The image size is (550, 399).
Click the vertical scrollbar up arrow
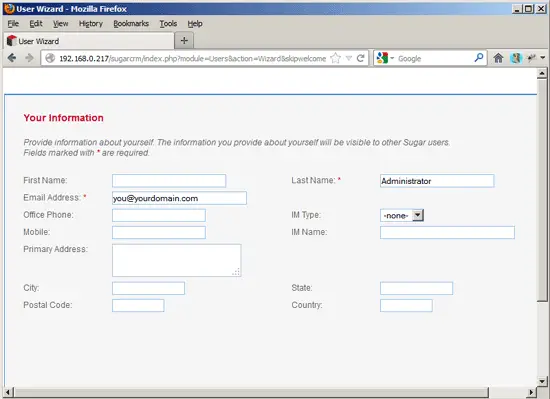542,73
